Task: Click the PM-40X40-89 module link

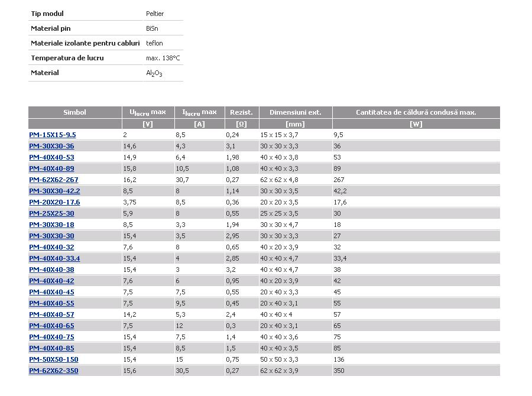Action: [51, 168]
